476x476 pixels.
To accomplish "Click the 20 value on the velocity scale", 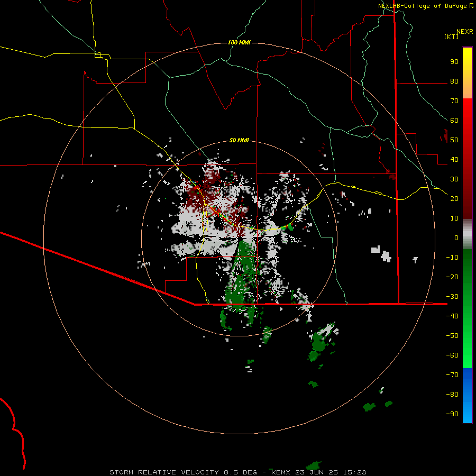I will 454,199.
